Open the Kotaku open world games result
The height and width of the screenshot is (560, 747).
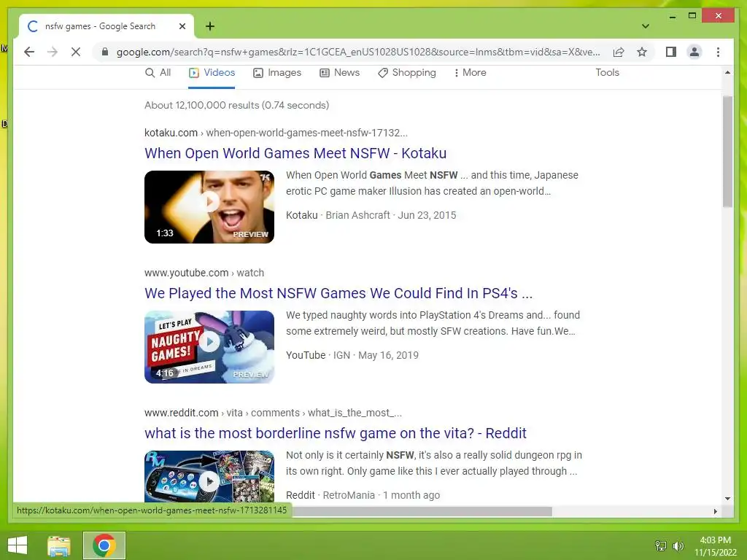click(x=295, y=153)
